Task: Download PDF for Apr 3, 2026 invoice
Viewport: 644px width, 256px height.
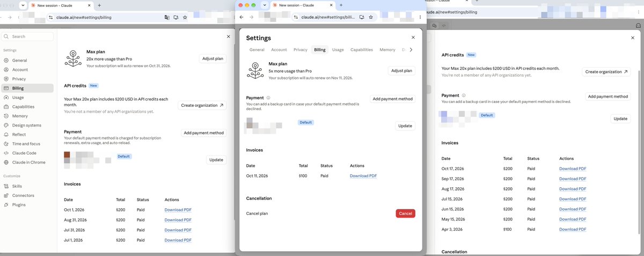Action: (x=573, y=229)
